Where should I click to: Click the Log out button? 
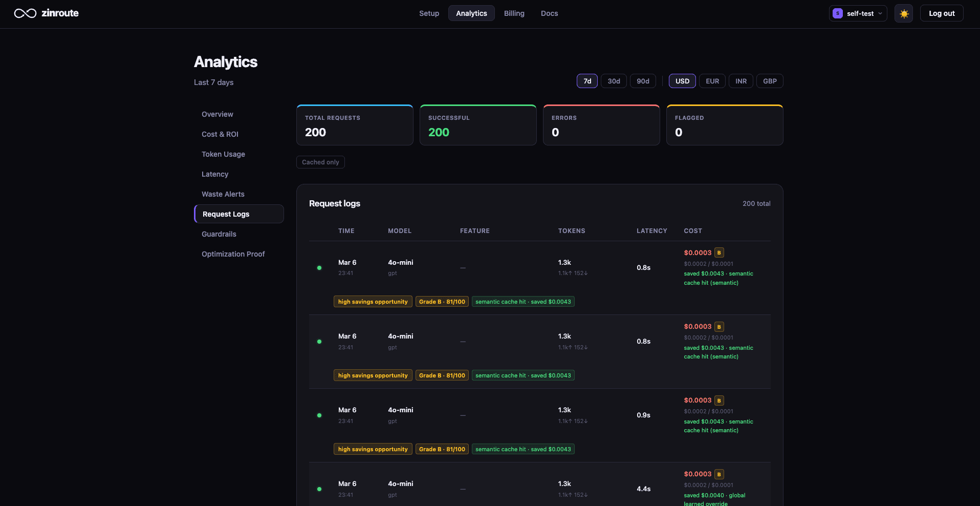pos(941,13)
